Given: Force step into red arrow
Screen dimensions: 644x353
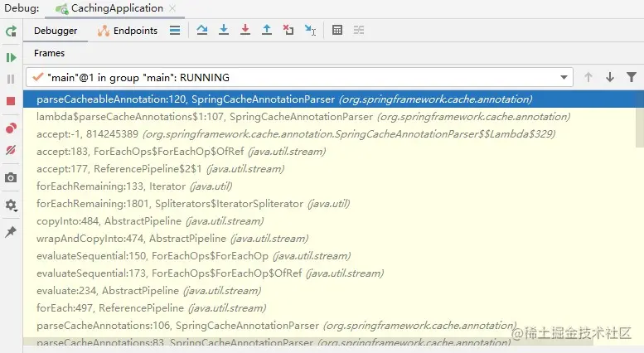Looking at the screenshot, I should pyautogui.click(x=245, y=30).
